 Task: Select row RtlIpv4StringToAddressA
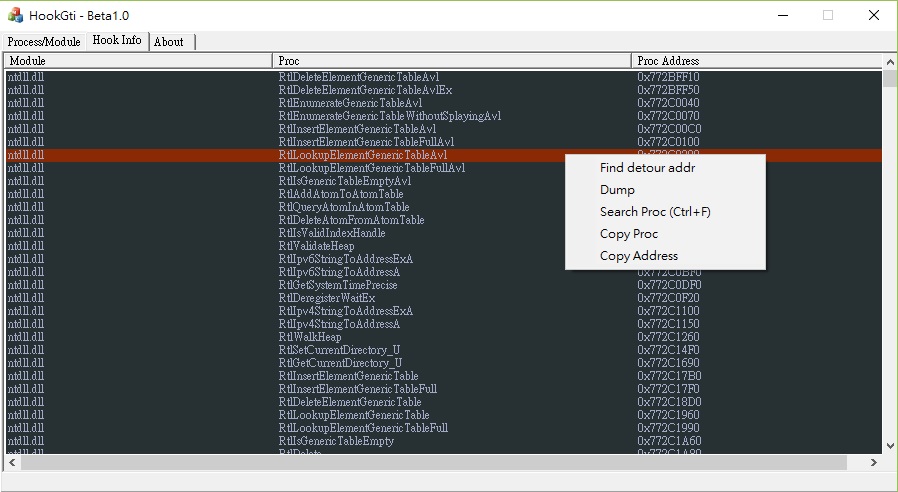click(x=444, y=324)
